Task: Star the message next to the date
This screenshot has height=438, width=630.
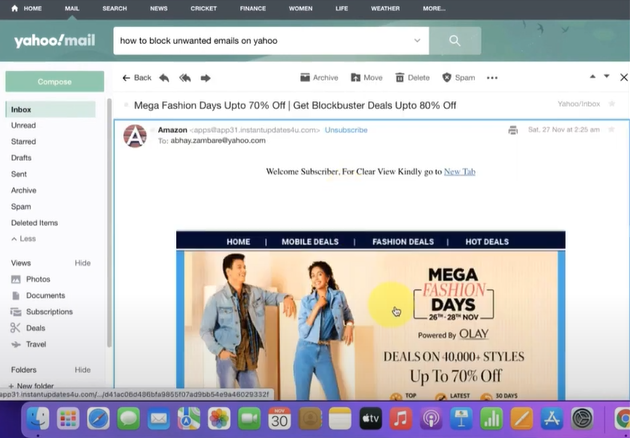Action: 612,129
